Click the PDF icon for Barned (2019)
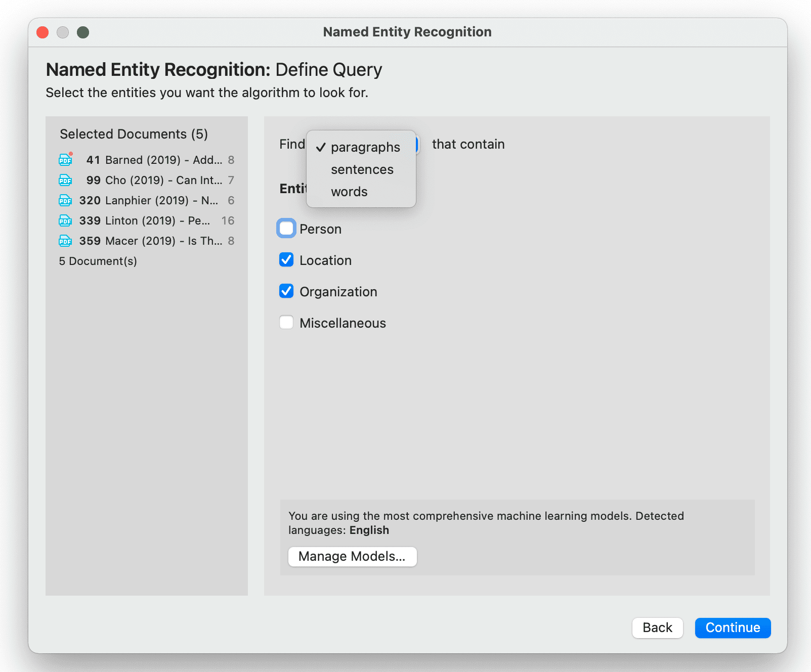811x672 pixels. (x=65, y=160)
